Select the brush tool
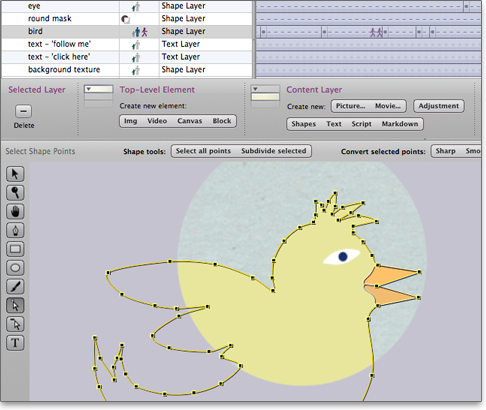The height and width of the screenshot is (410, 486). [15, 286]
